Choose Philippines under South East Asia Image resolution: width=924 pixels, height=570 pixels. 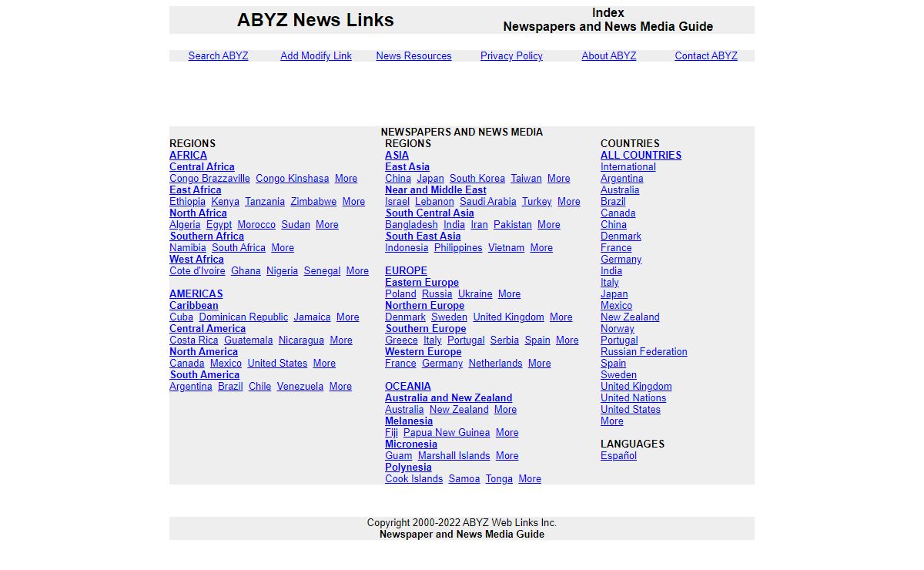pyautogui.click(x=458, y=247)
